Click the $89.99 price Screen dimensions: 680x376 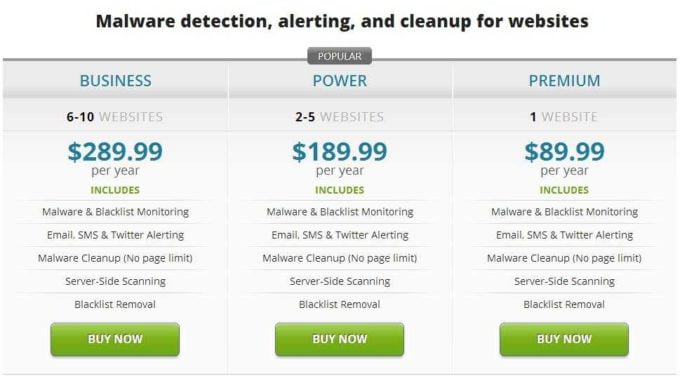click(564, 151)
